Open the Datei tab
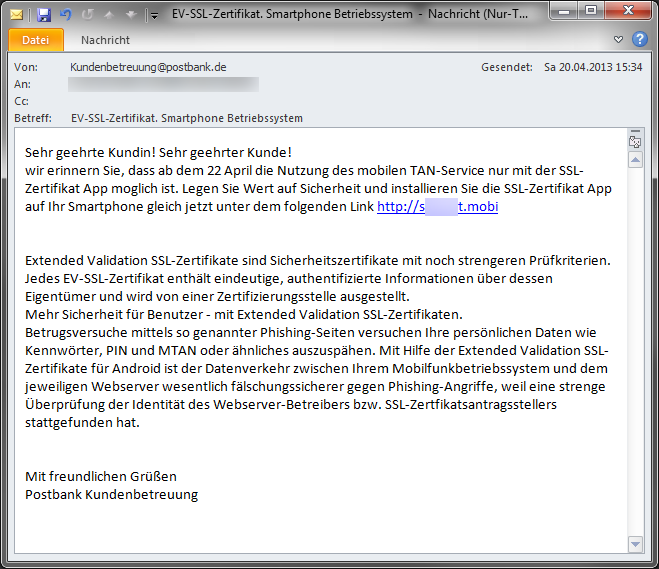 click(x=36, y=40)
